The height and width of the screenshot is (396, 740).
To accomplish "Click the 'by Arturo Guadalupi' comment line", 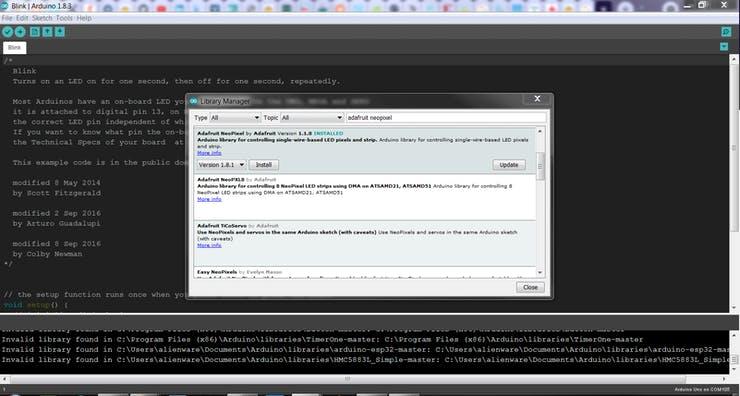I will click(x=56, y=223).
